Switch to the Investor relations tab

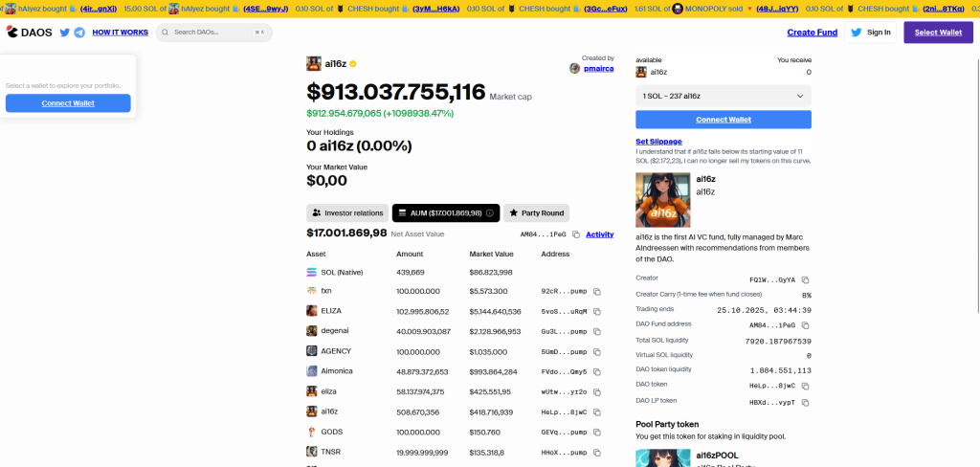tap(346, 213)
